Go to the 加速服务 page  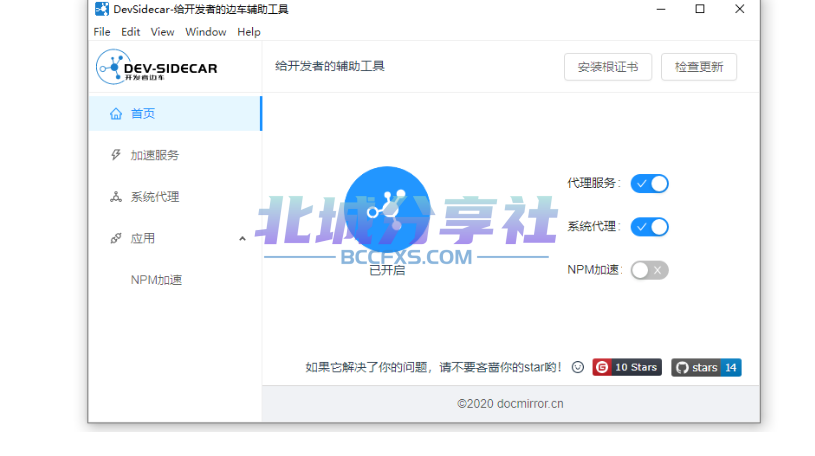(175, 155)
